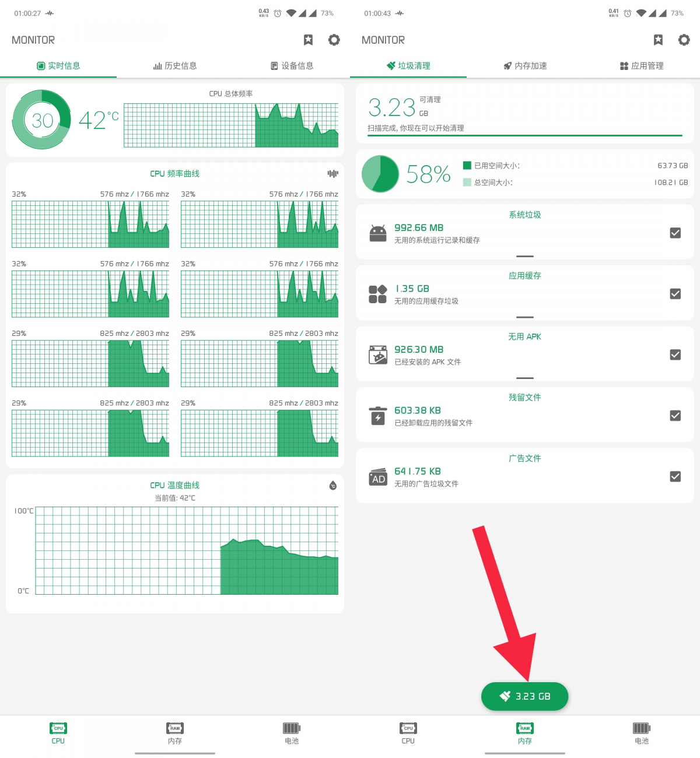This screenshot has width=700, height=758.
Task: Tap the bookmark icon on the right screen
Action: pyautogui.click(x=658, y=40)
